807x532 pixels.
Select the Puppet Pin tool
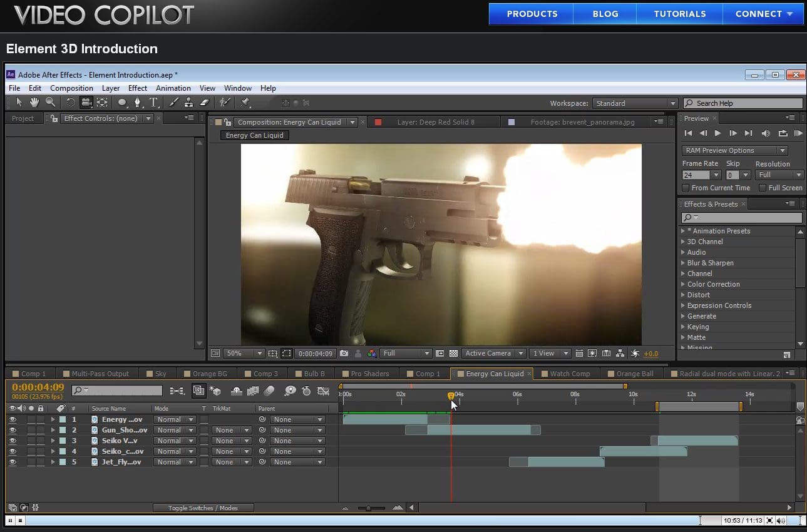pos(245,102)
